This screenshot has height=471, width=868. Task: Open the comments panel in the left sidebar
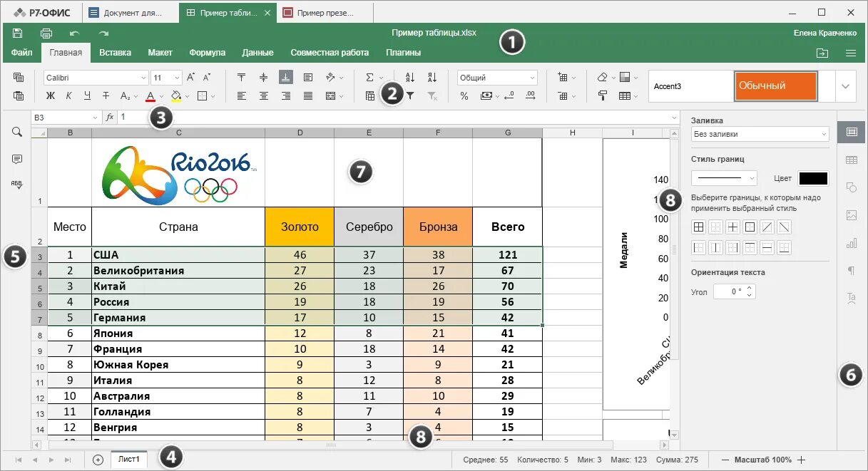[x=17, y=159]
